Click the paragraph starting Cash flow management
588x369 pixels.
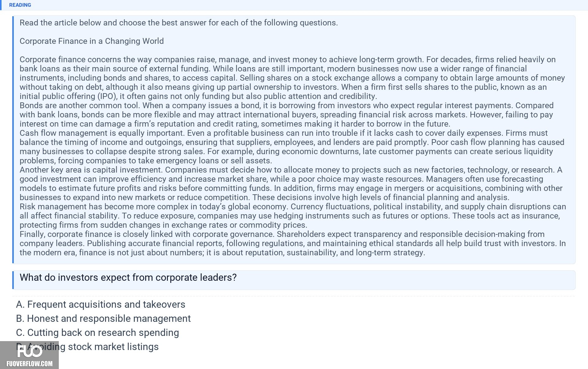pyautogui.click(x=292, y=147)
